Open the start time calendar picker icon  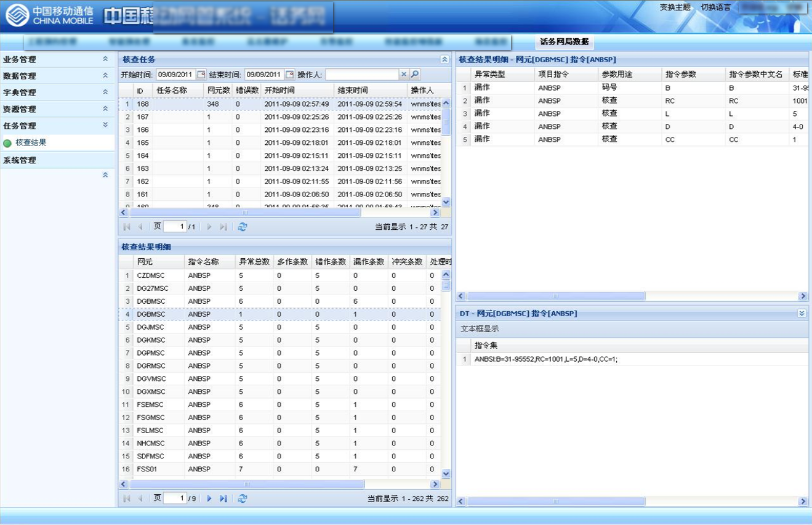[x=201, y=75]
